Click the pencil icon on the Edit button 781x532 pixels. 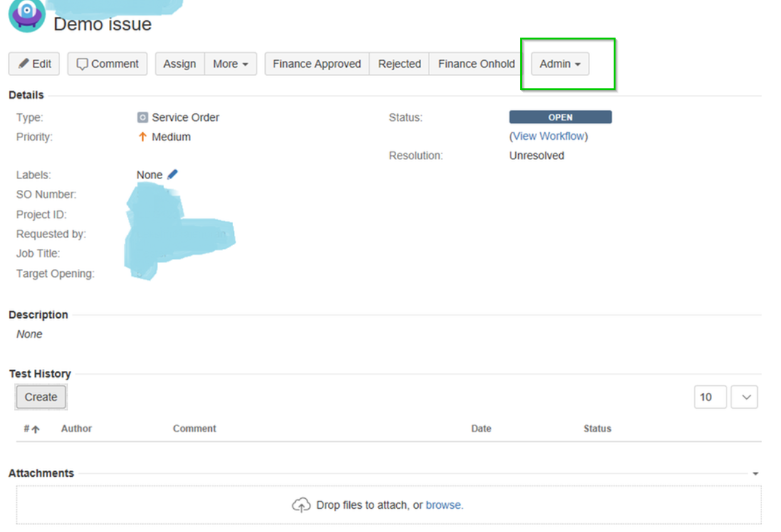(x=22, y=63)
